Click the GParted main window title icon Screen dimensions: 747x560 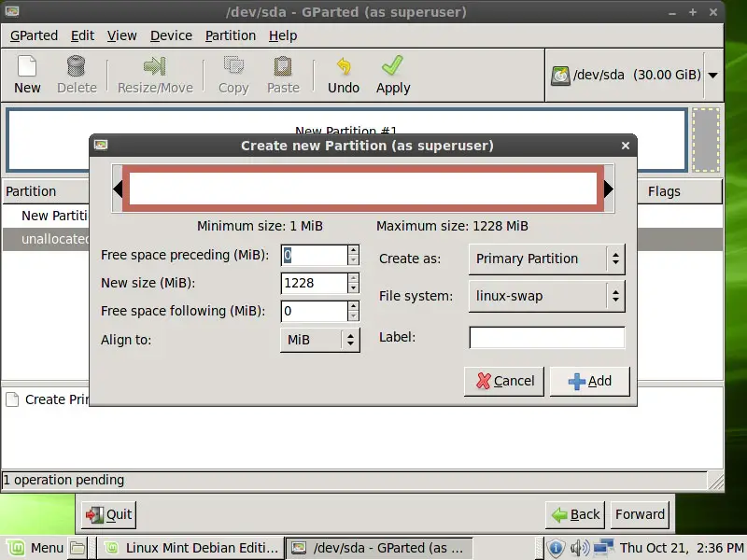12,11
